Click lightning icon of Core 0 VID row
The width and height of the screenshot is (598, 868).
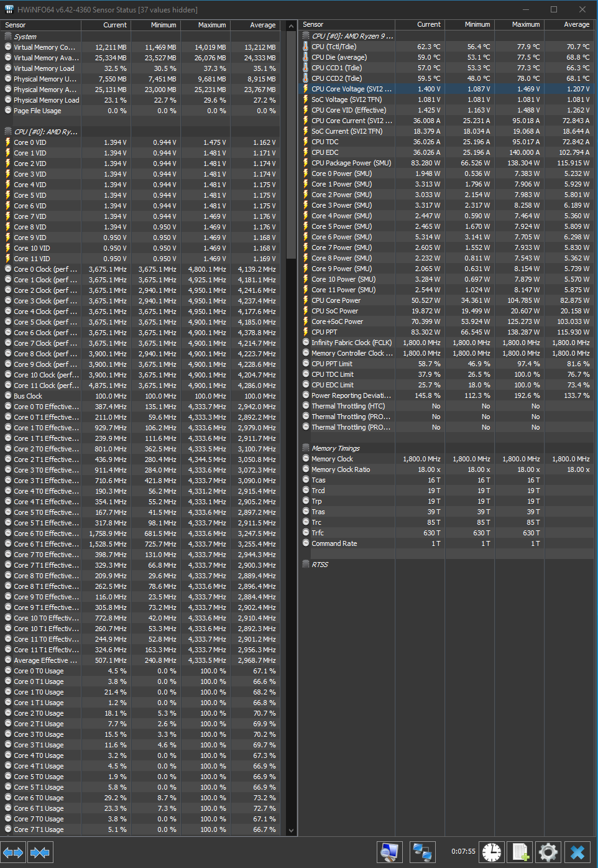pos(8,142)
